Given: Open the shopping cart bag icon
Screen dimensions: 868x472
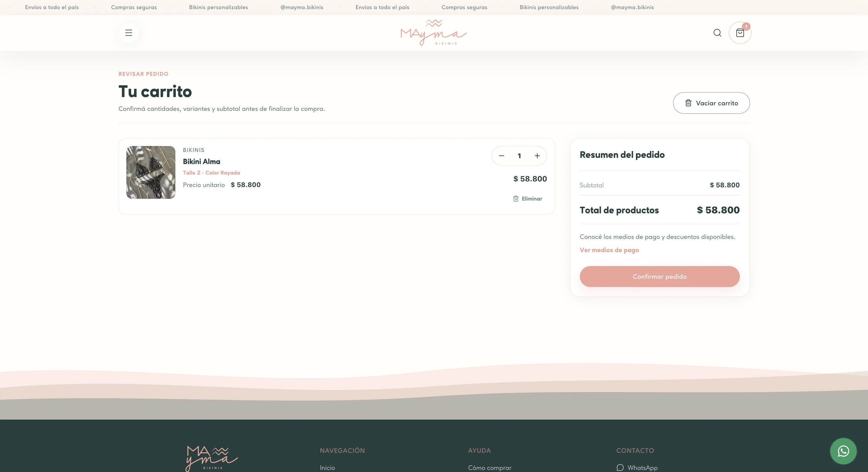Looking at the screenshot, I should (740, 33).
